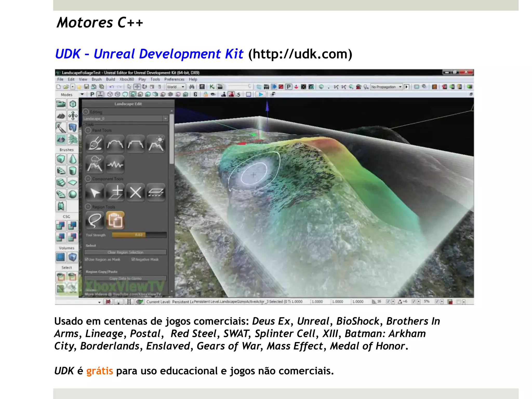Open the Build menu
Image resolution: width=532 pixels, height=399 pixels.
coord(110,79)
